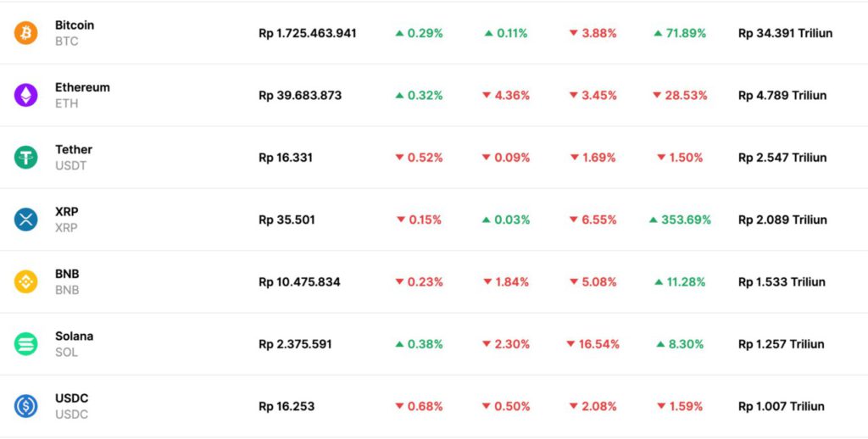Viewport: 868px width, 439px height.
Task: Click the yellow BNB logo icon
Action: pyautogui.click(x=26, y=281)
